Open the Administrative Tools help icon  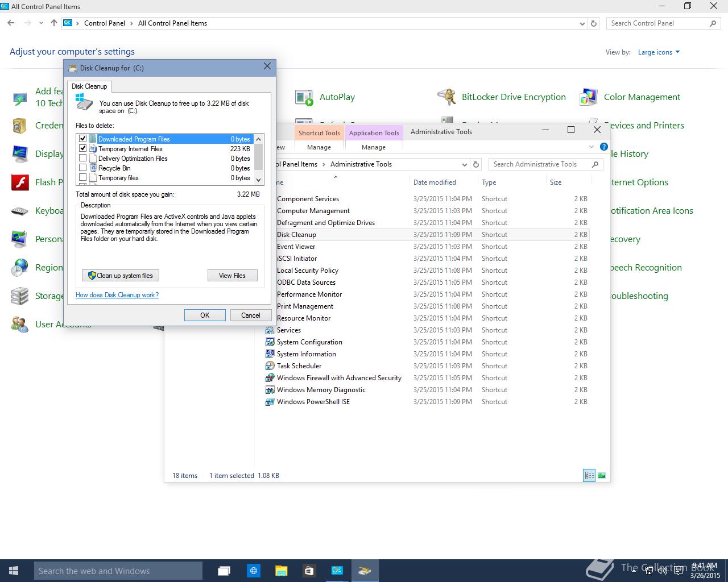coord(604,147)
